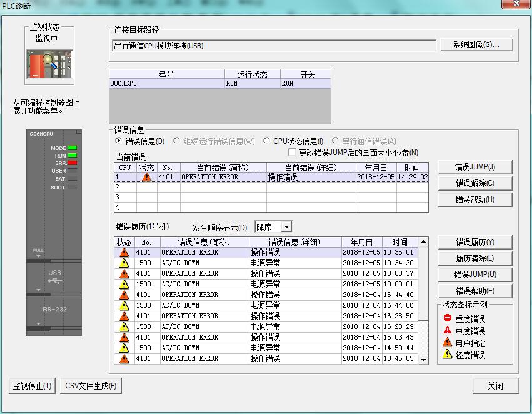Click the RS-232 port on the PLC diagram
Viewport: 532px width, 414px height.
[55, 309]
